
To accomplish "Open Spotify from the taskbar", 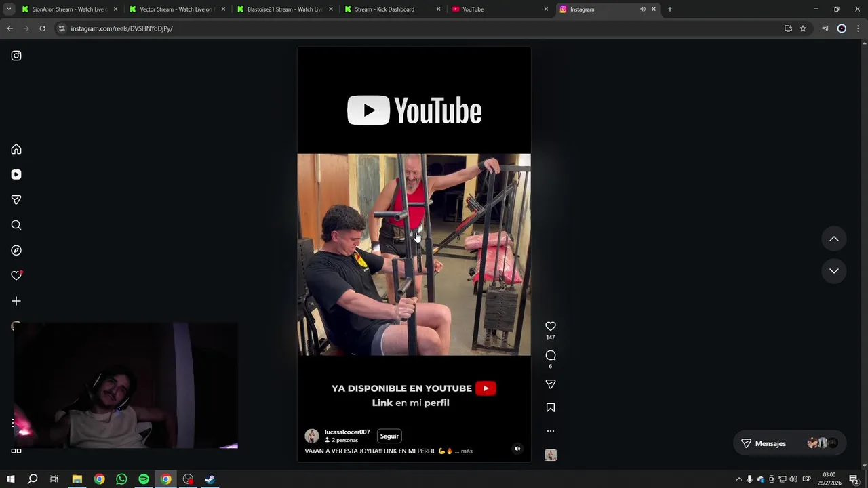I will (144, 479).
